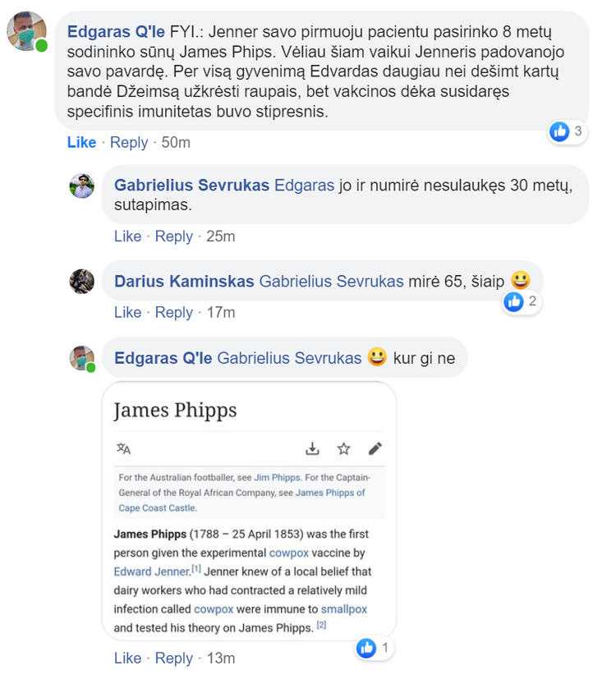Open the Edward Jenner link in article
Viewport: 616px width, 679px height.
152,571
